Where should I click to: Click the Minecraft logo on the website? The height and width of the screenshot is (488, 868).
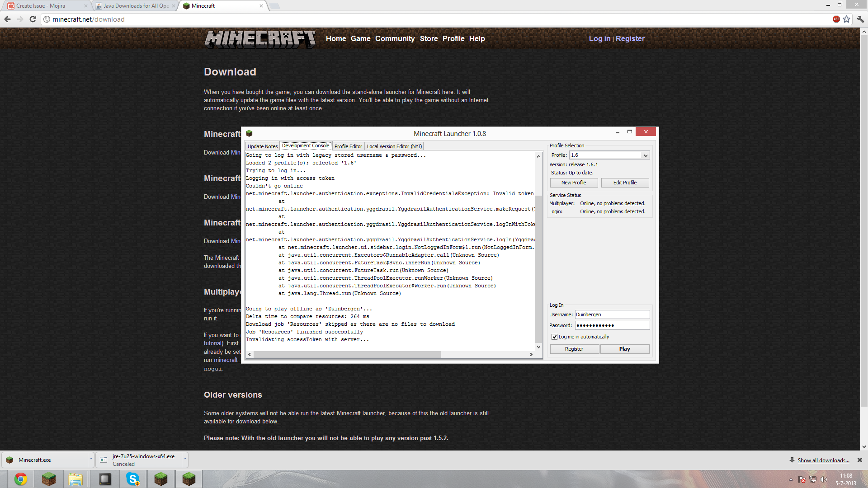tap(260, 39)
